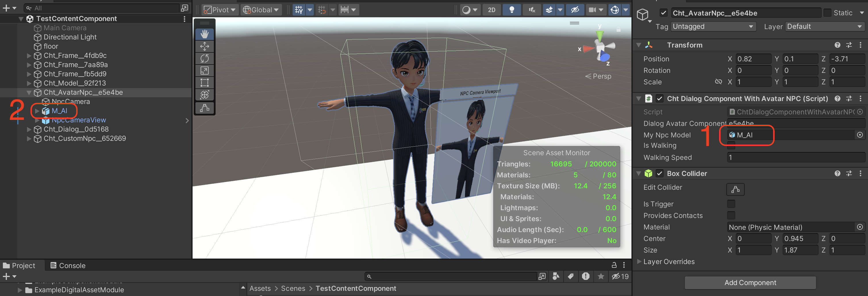Click the Add Component button
868x296 pixels.
click(750, 282)
